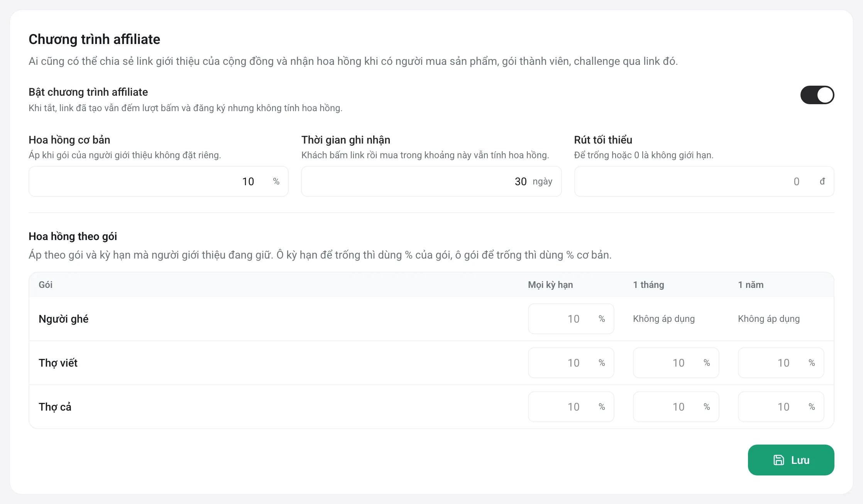Click Thợ viết 1 năm percent field
The height and width of the screenshot is (504, 863).
click(781, 363)
